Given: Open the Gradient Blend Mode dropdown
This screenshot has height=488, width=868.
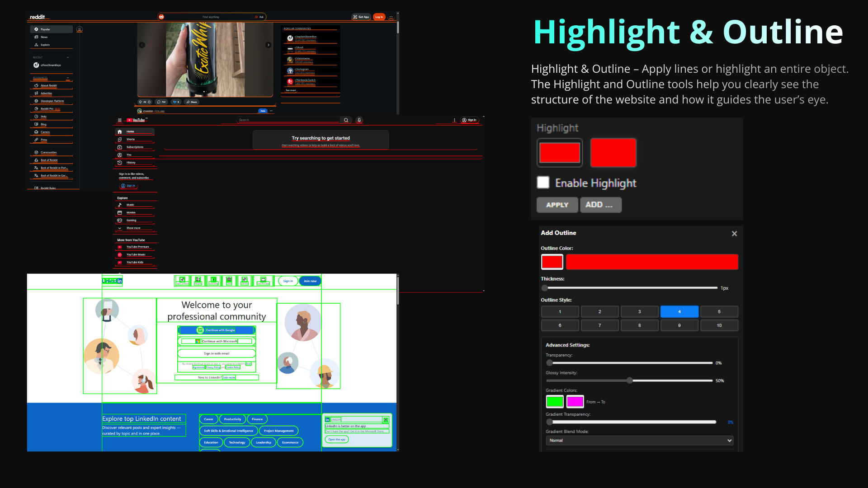Looking at the screenshot, I should coord(639,440).
